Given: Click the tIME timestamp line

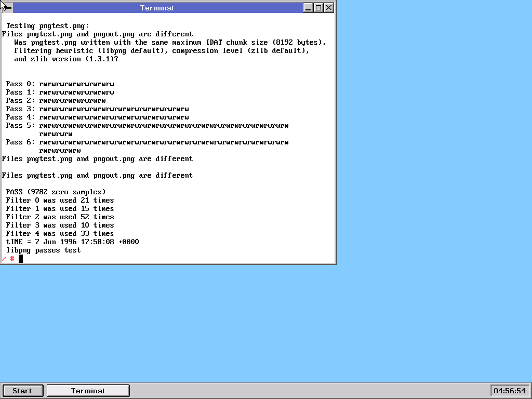Looking at the screenshot, I should point(73,242).
